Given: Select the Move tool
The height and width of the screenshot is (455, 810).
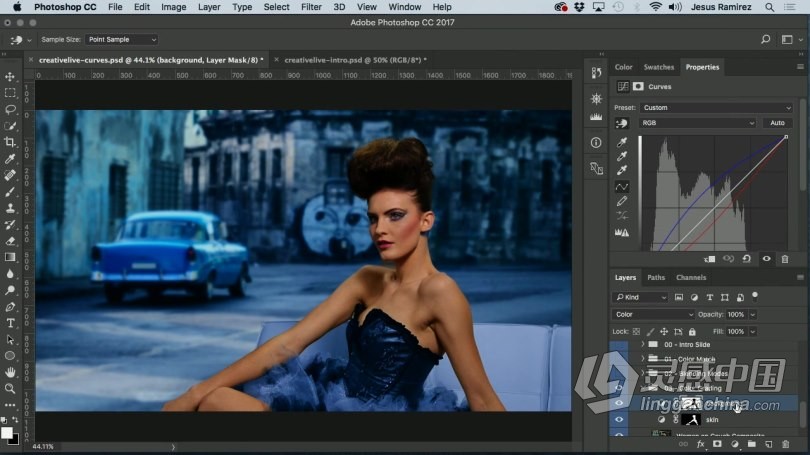Looking at the screenshot, I should 10,76.
